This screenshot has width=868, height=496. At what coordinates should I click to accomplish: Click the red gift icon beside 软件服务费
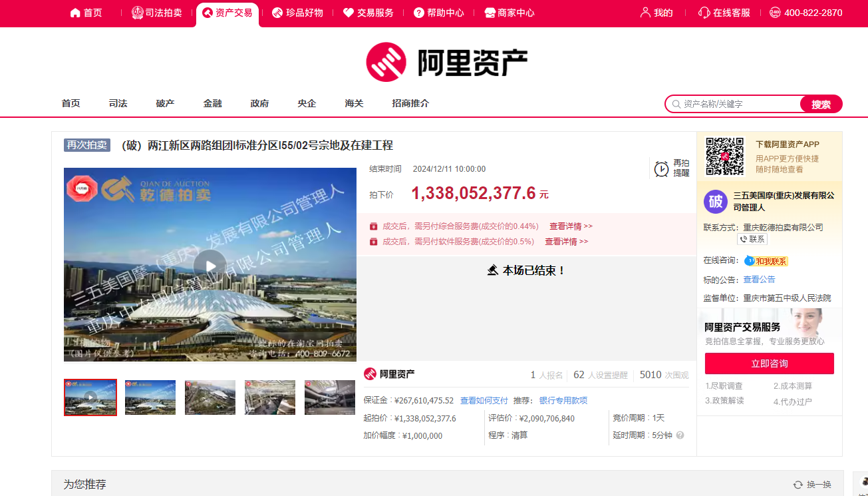[x=373, y=241]
